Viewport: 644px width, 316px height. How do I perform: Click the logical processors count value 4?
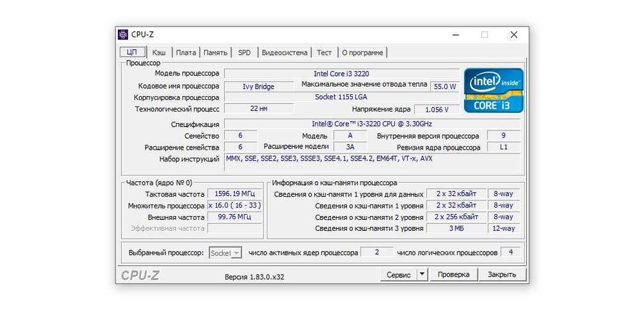511,252
